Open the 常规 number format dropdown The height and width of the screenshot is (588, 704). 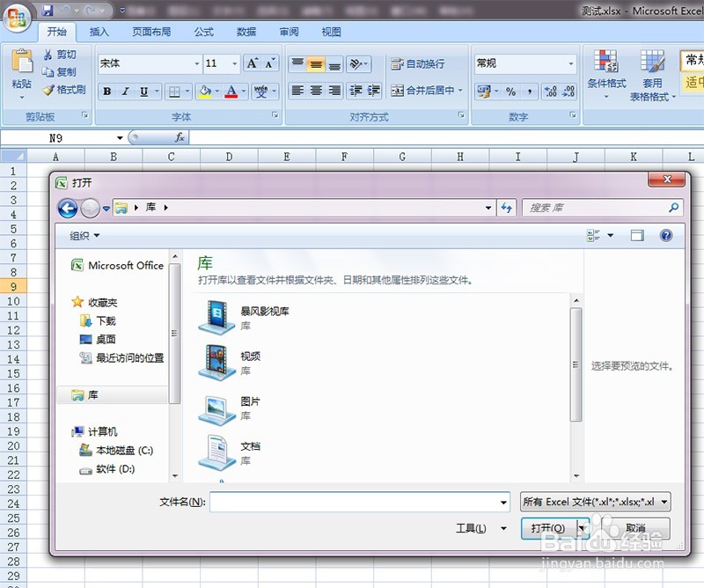click(x=570, y=63)
